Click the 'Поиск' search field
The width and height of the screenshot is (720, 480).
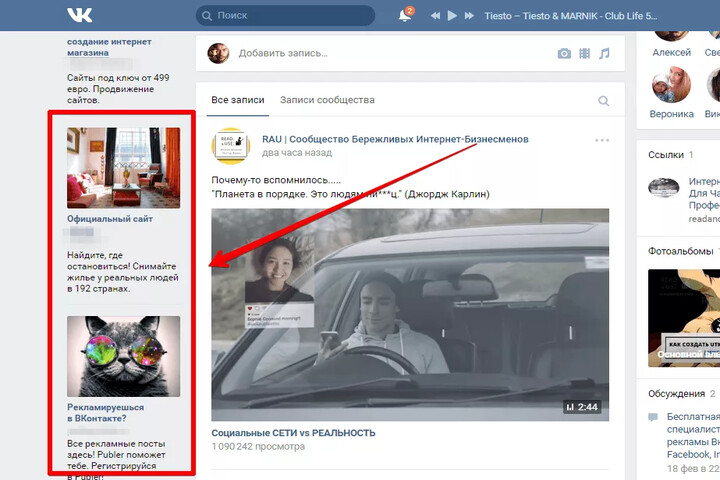pos(285,15)
